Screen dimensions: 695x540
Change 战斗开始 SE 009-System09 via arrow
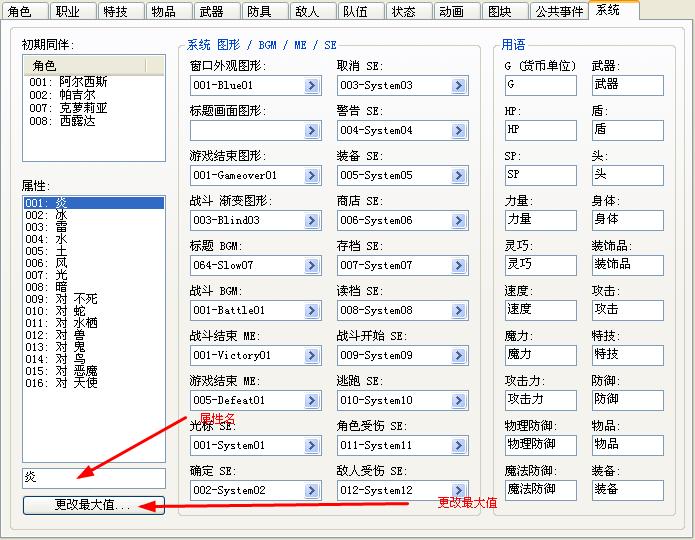(x=459, y=356)
